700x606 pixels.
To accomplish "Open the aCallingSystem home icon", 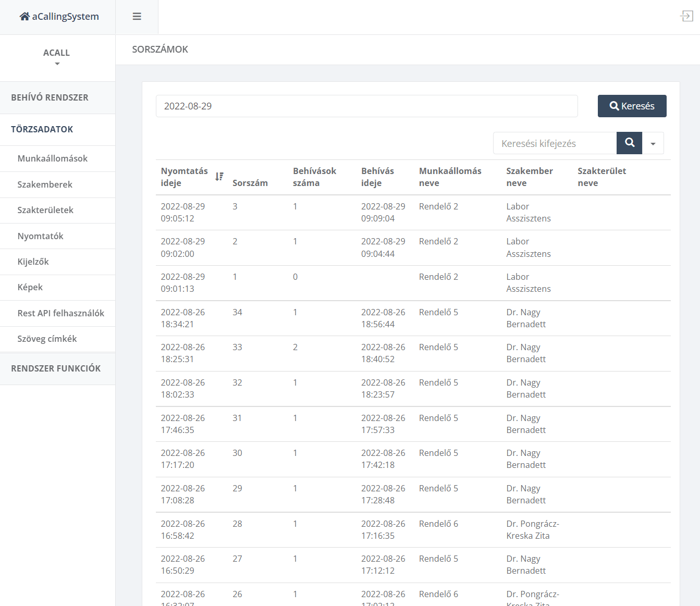I will coord(24,16).
